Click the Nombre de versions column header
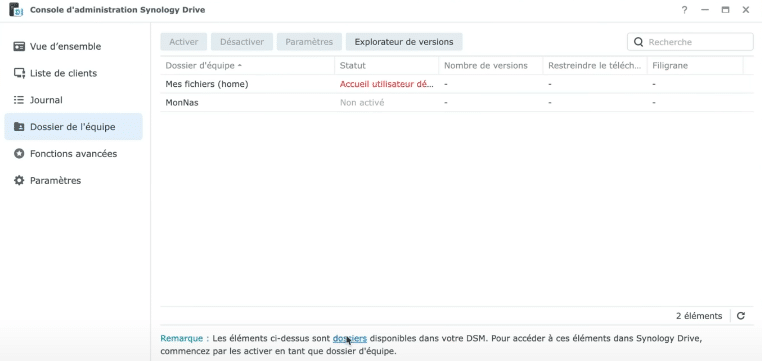762x361 pixels. [490, 66]
